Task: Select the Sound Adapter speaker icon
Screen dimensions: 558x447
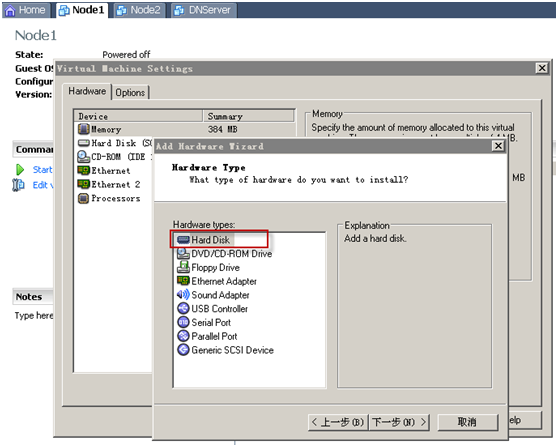Action: (183, 295)
